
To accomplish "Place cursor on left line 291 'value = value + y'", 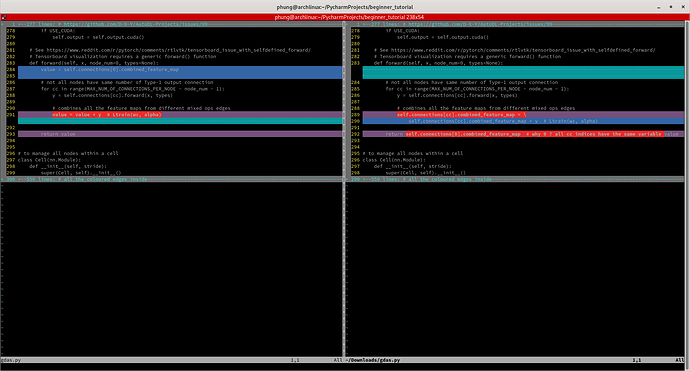I will [107, 114].
